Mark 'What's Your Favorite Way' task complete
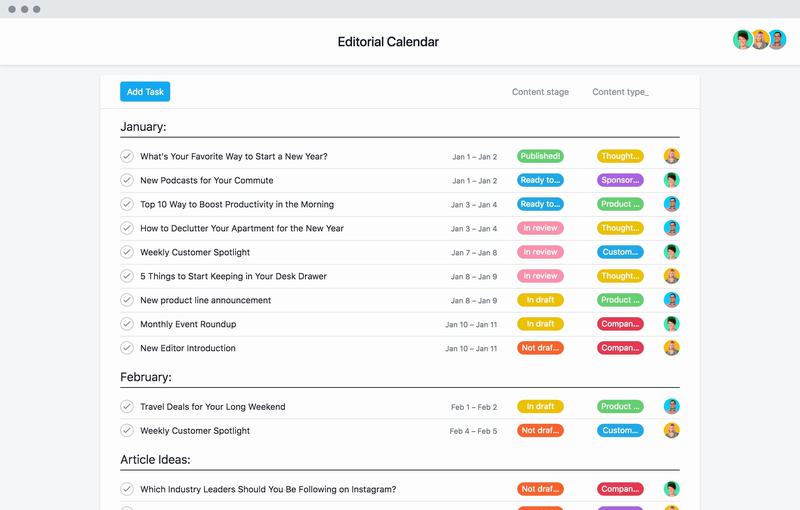 (127, 156)
